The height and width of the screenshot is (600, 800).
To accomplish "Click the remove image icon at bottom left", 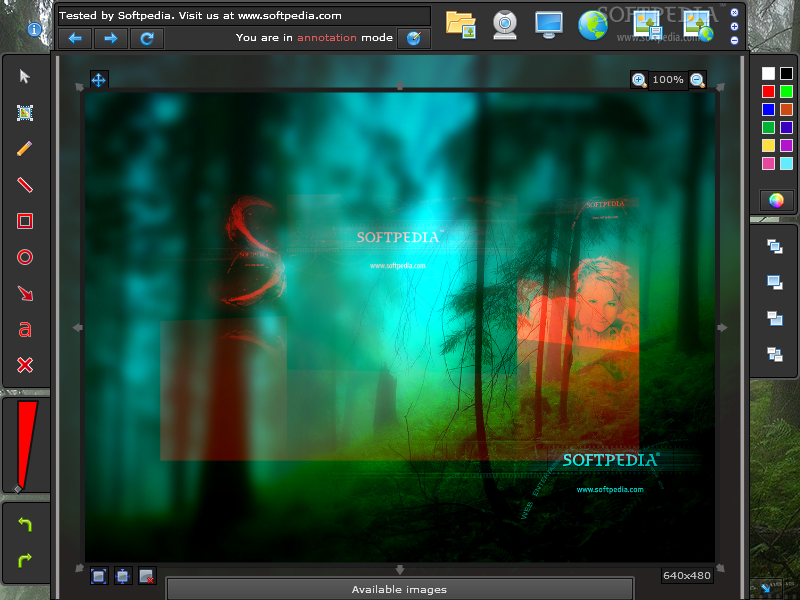I will pyautogui.click(x=146, y=576).
